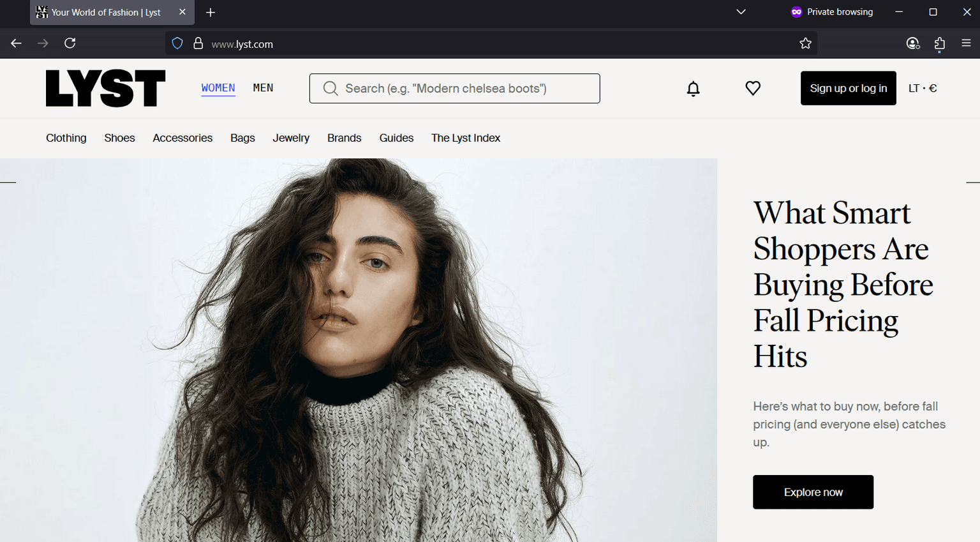The width and height of the screenshot is (980, 542).
Task: Click the site security padlock icon
Action: [198, 43]
